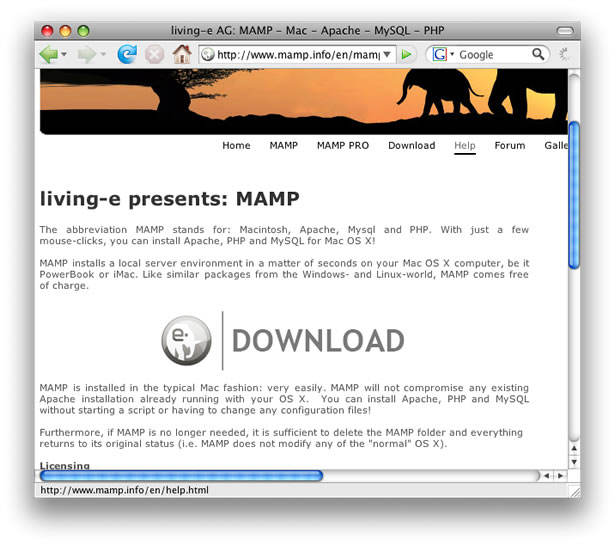The height and width of the screenshot is (545, 615).
Task: Click the green Back arrow button
Action: coord(49,54)
